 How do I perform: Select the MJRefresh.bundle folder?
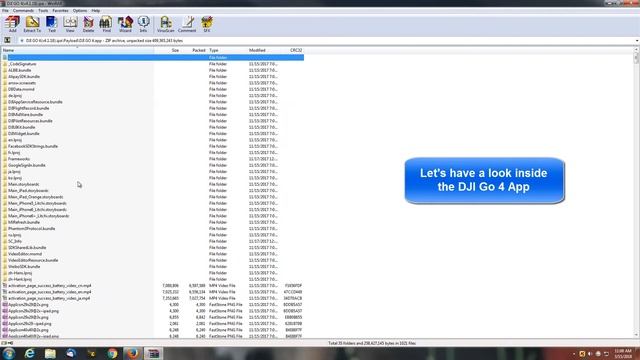point(24,222)
